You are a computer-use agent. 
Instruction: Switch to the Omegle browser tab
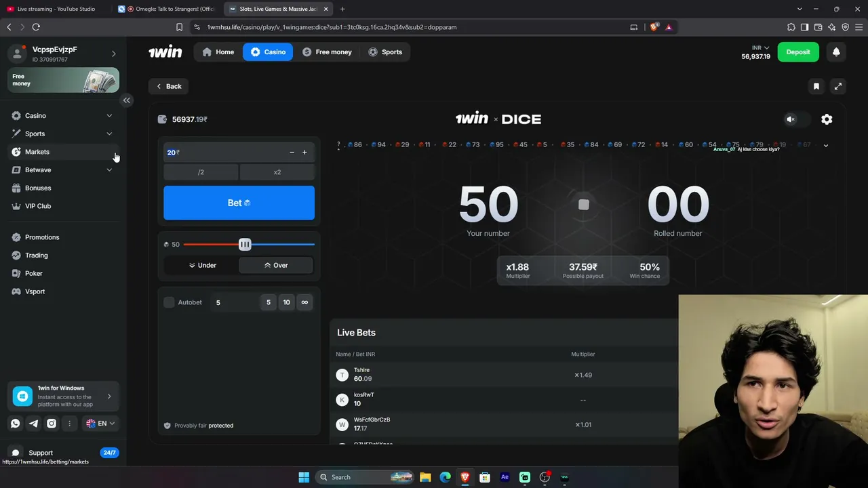167,9
